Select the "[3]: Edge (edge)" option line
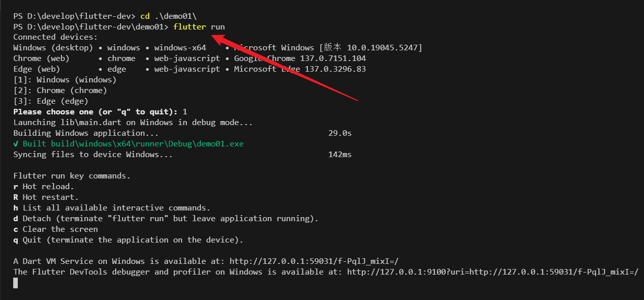The width and height of the screenshot is (644, 300). click(51, 101)
